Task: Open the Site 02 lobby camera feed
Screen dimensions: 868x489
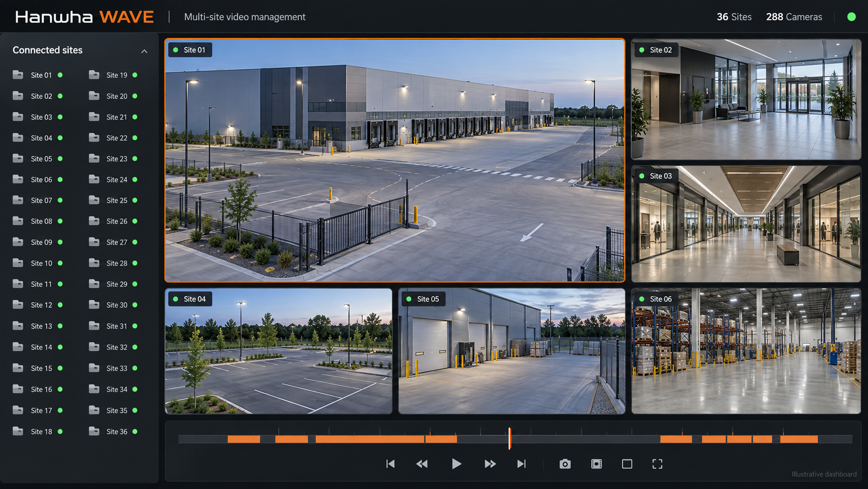Action: click(x=746, y=99)
